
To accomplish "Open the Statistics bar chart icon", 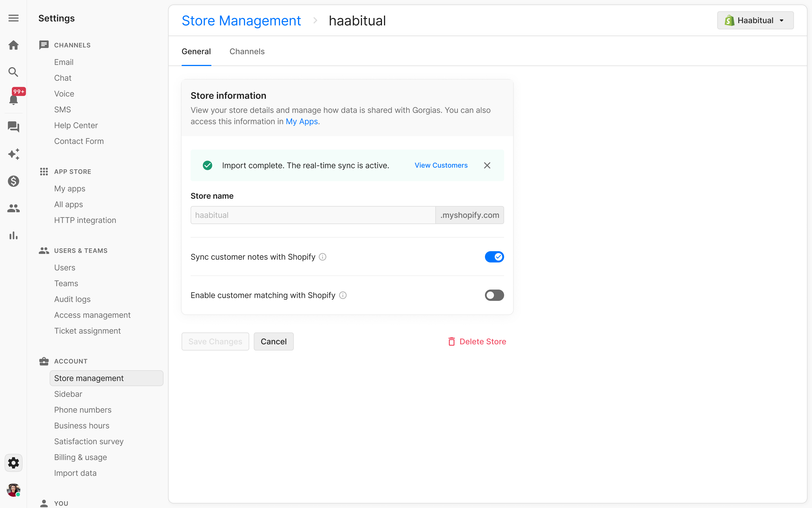I will [x=14, y=236].
